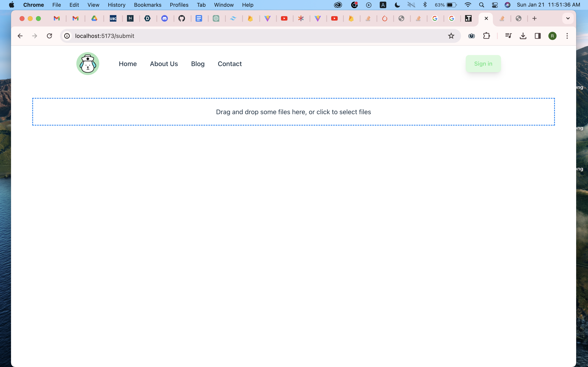Expand the tab search dropdown
The image size is (588, 367).
click(x=568, y=18)
